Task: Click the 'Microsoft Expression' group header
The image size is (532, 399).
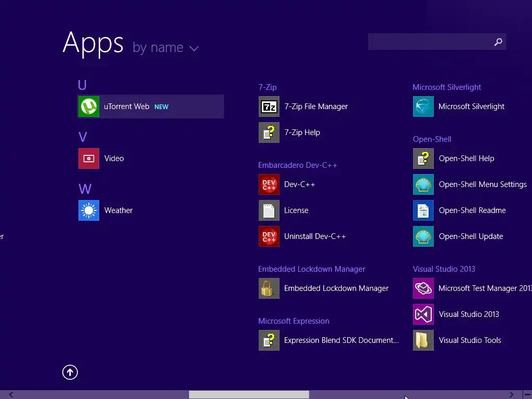Action: pos(294,321)
